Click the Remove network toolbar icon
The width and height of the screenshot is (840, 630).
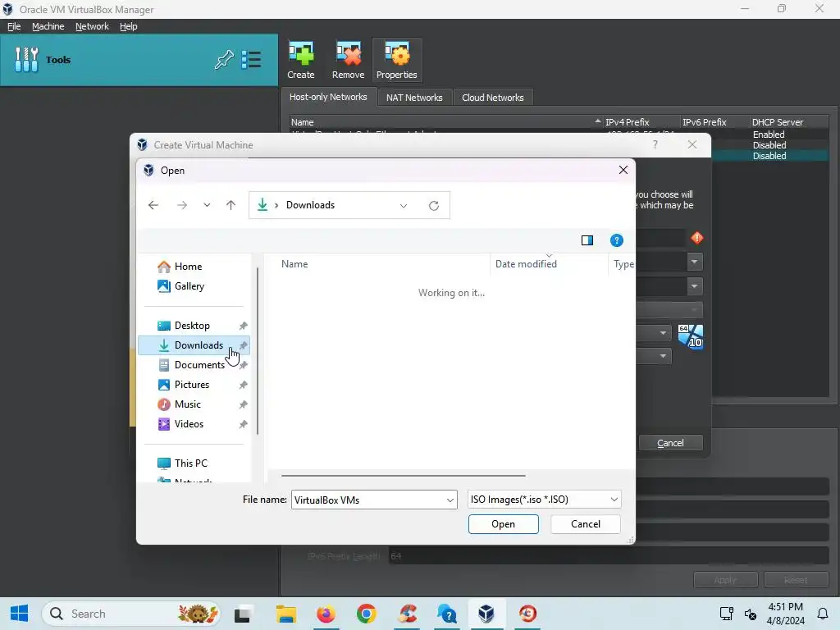tap(348, 60)
